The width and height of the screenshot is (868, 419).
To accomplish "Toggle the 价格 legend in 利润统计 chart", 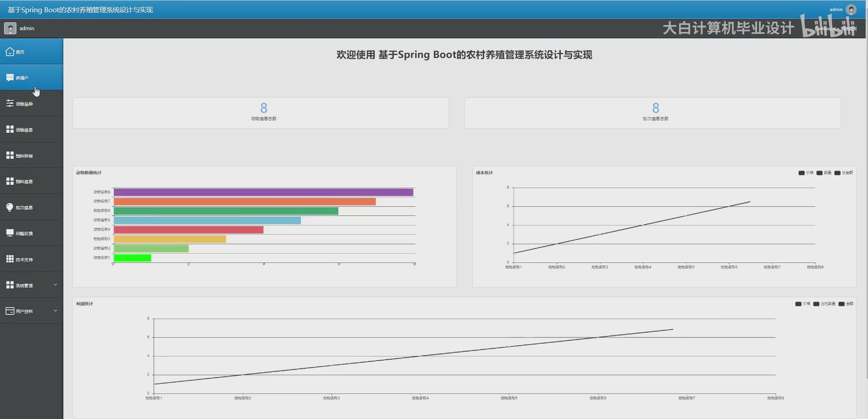I will [802, 304].
